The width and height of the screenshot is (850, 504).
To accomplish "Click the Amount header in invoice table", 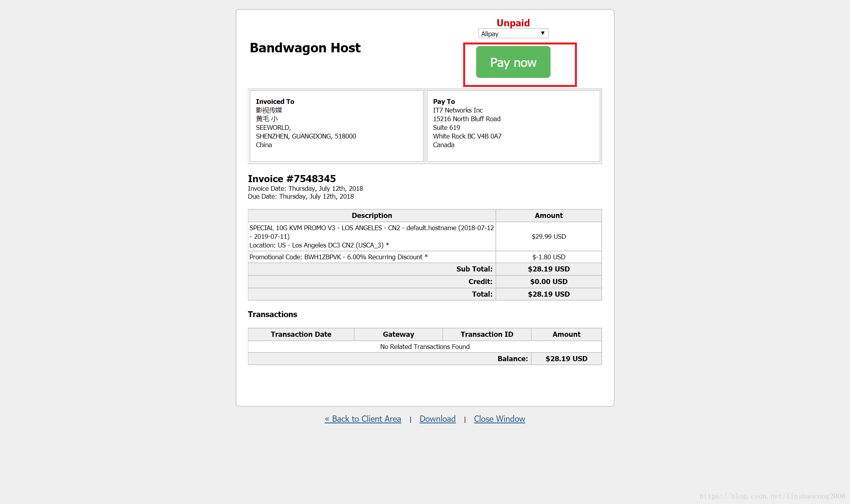I will pos(548,216).
